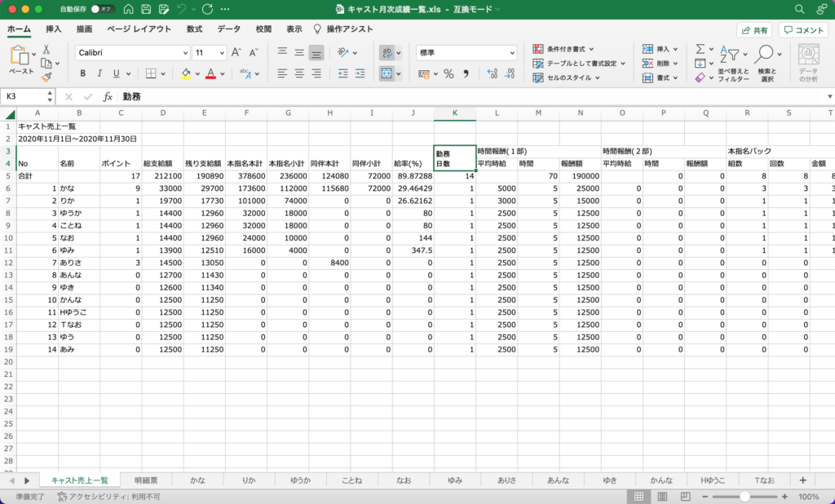Click the Undo arrow icon
The image size is (835, 504).
tap(182, 9)
